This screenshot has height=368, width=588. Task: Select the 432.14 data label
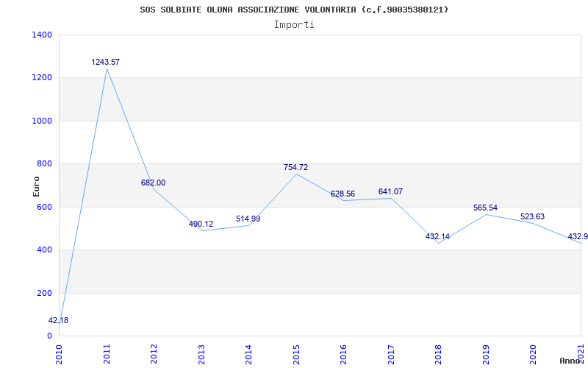coord(437,237)
